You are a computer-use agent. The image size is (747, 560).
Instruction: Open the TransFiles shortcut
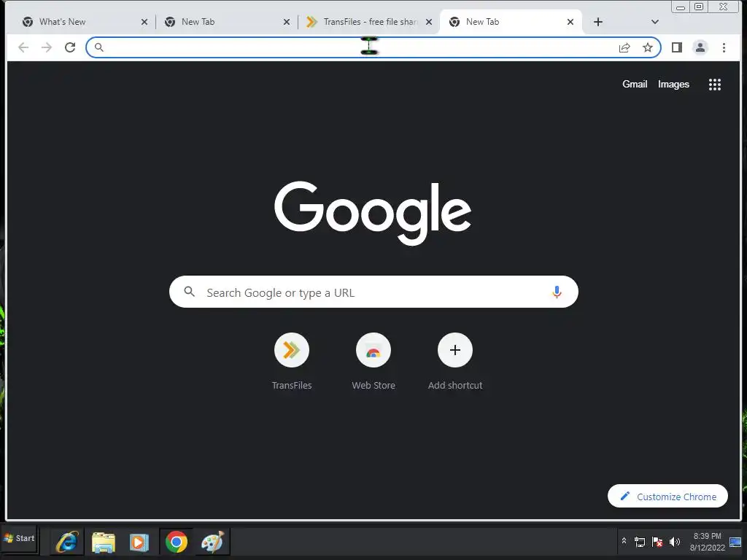click(292, 362)
